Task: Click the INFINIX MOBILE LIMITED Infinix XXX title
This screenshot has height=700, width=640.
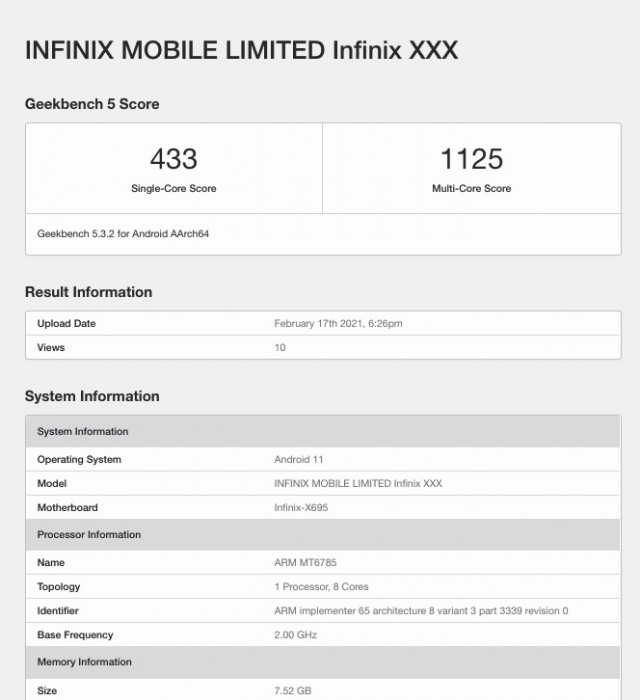Action: pyautogui.click(x=241, y=50)
